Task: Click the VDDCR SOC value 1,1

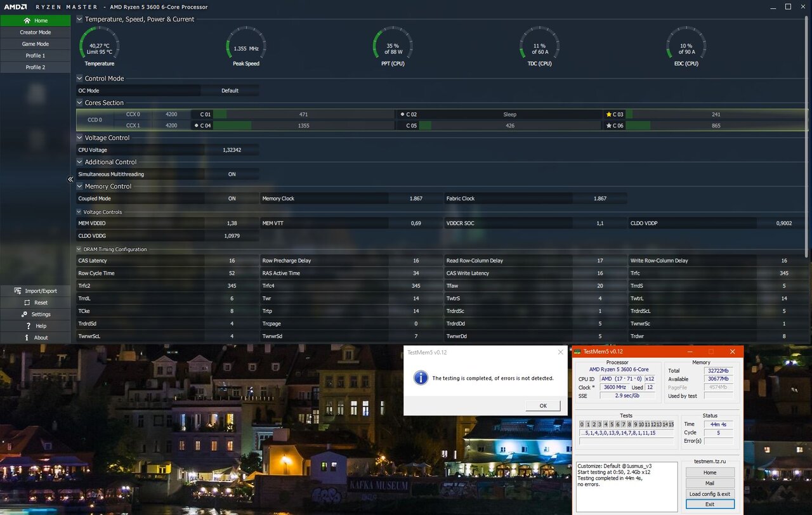Action: coord(600,223)
